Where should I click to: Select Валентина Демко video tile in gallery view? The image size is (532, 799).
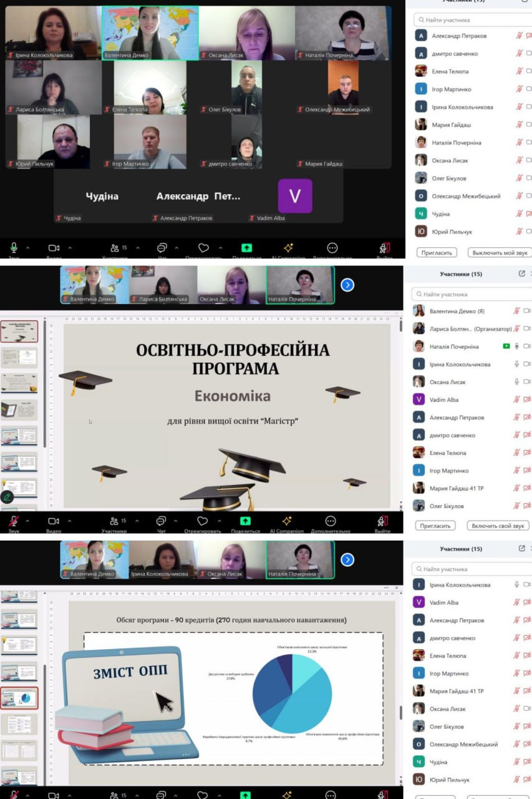click(x=150, y=33)
